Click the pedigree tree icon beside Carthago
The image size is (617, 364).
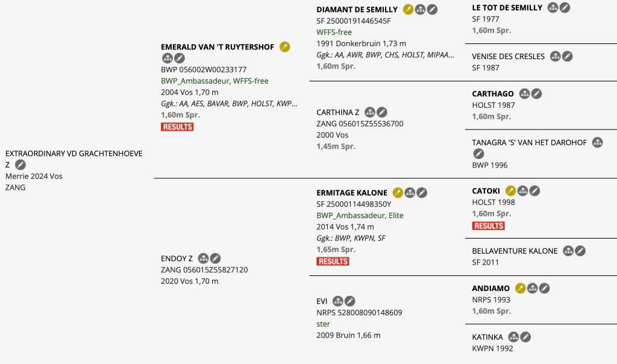click(x=525, y=94)
